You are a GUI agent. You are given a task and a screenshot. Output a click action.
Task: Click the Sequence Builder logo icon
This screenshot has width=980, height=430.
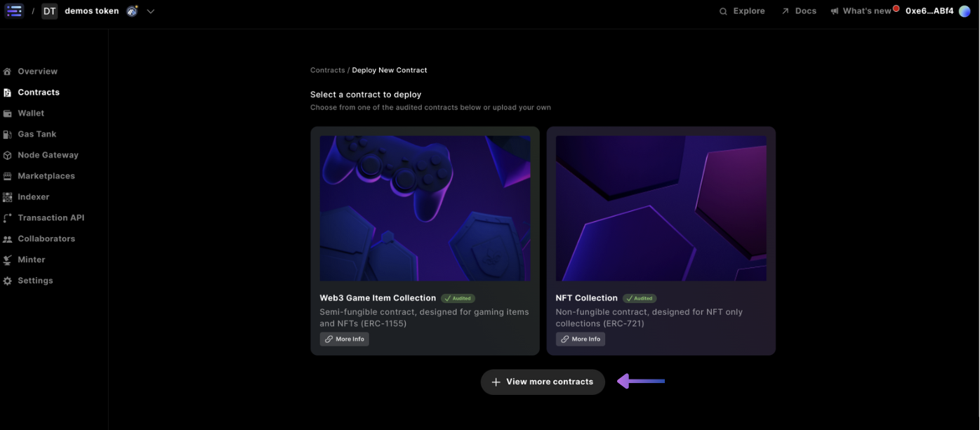pyautogui.click(x=14, y=11)
